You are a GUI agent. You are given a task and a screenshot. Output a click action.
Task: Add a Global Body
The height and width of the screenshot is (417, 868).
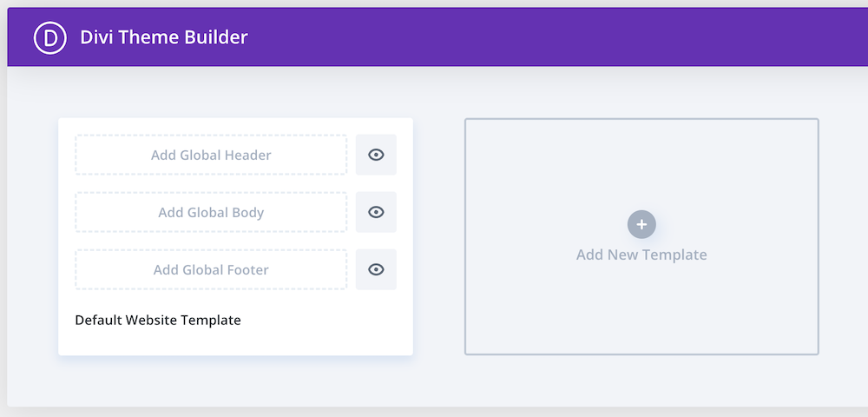click(x=211, y=212)
